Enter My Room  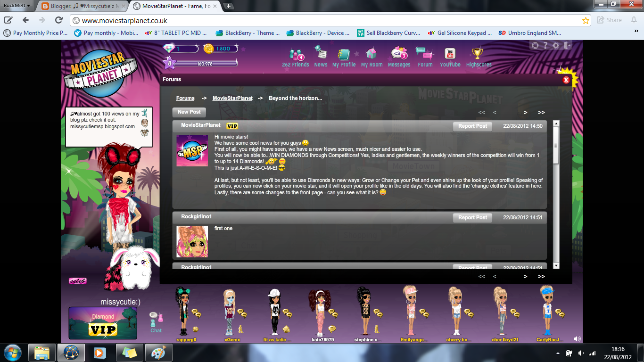(371, 57)
